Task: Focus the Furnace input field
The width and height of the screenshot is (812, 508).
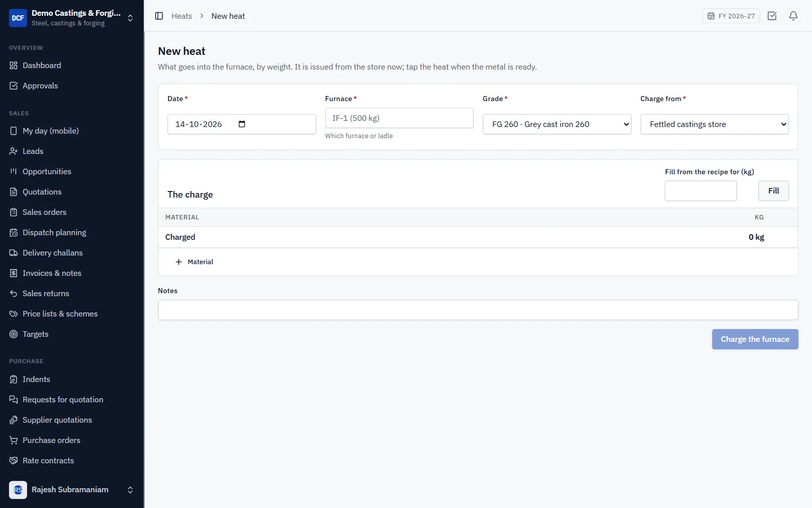Action: click(399, 118)
